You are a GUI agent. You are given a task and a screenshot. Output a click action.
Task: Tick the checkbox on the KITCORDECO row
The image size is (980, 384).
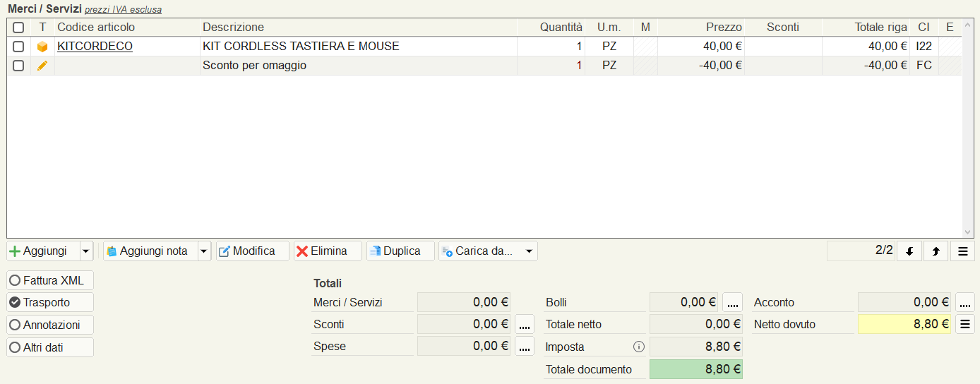19,47
